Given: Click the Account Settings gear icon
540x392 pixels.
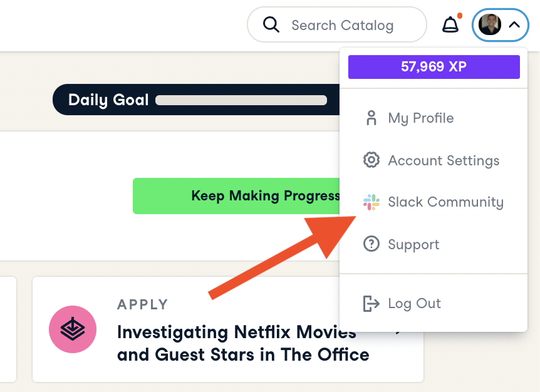Looking at the screenshot, I should 371,160.
